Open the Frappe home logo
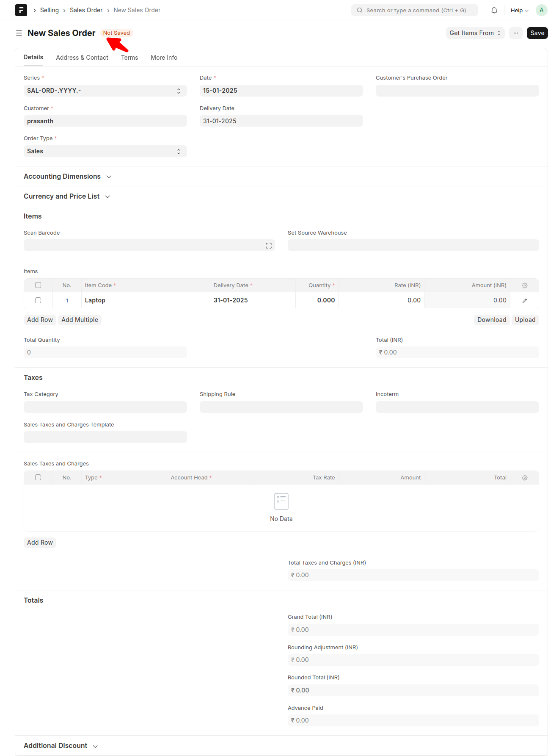Viewport: 548px width, 756px height. (21, 10)
